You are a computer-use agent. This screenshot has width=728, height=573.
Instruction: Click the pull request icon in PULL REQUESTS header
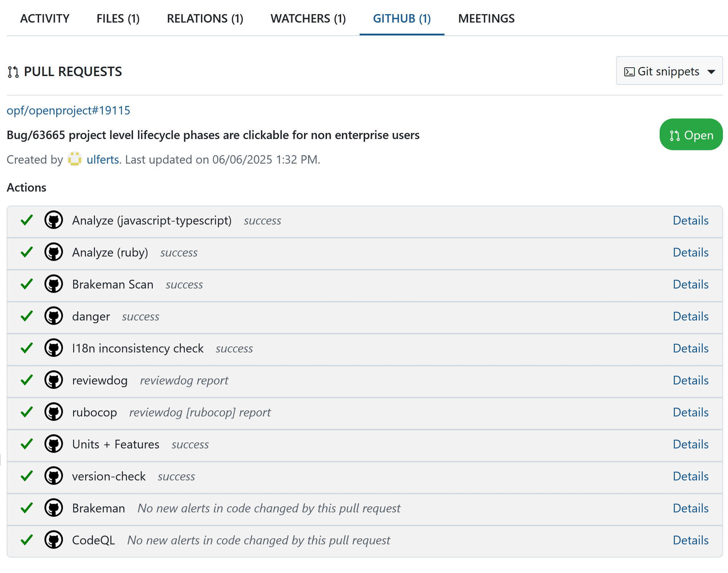coord(13,71)
